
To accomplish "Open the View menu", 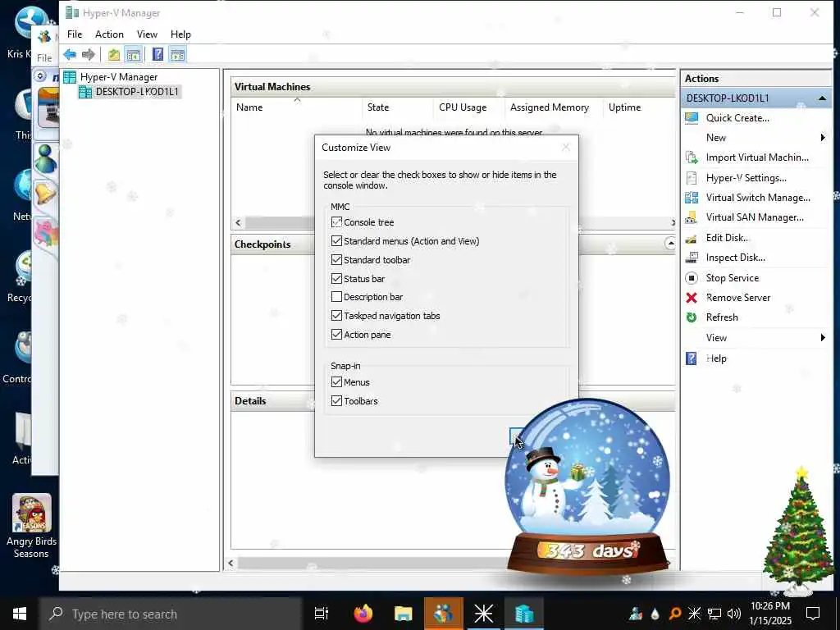I will pyautogui.click(x=147, y=34).
